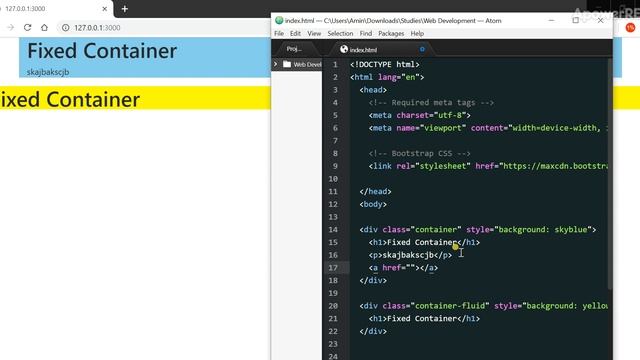Reload the browser page

(27, 28)
